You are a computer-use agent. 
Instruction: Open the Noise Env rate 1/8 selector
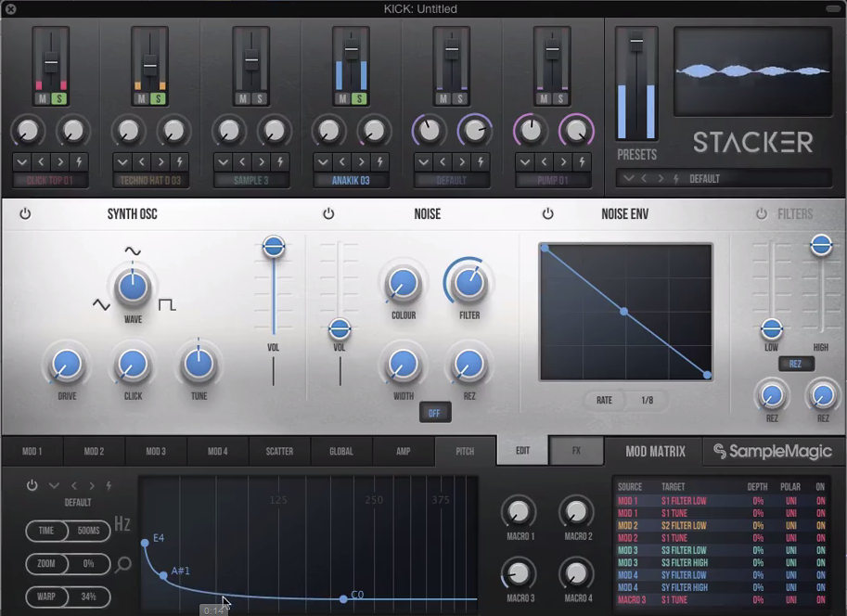[x=648, y=401]
